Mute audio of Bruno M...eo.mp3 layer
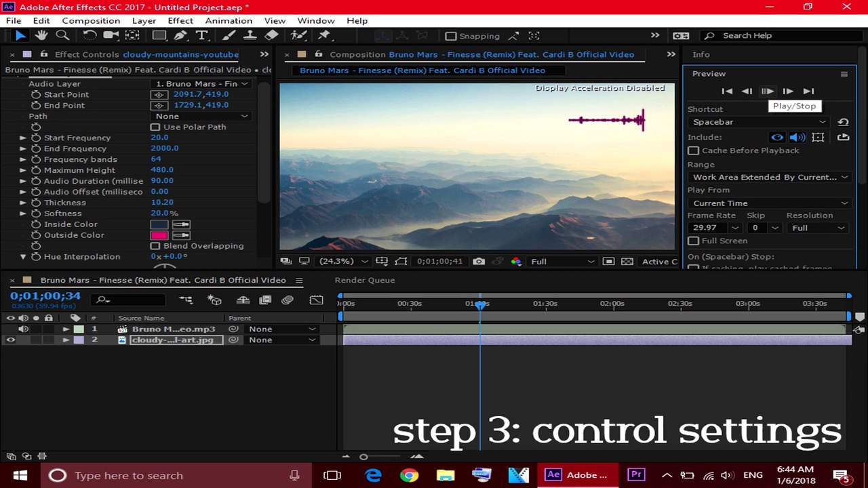 coord(23,329)
